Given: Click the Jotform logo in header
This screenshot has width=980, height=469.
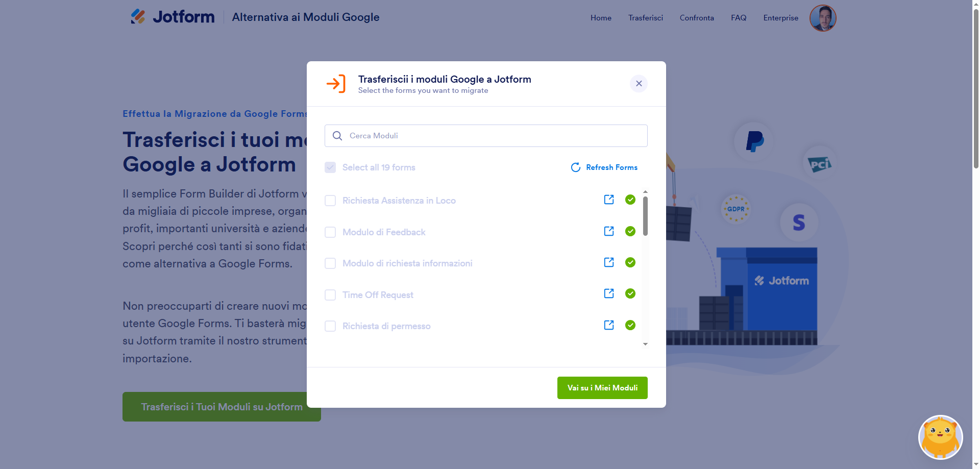Looking at the screenshot, I should click(x=173, y=17).
